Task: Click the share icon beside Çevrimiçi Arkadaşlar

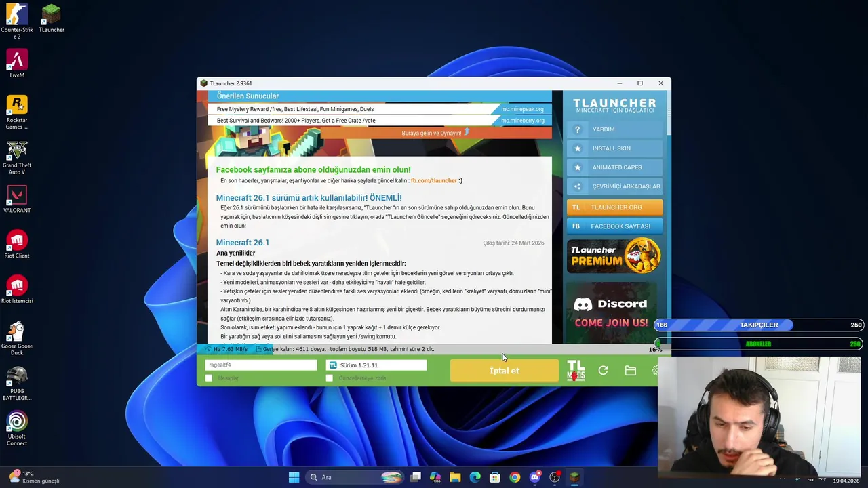Action: (x=577, y=186)
